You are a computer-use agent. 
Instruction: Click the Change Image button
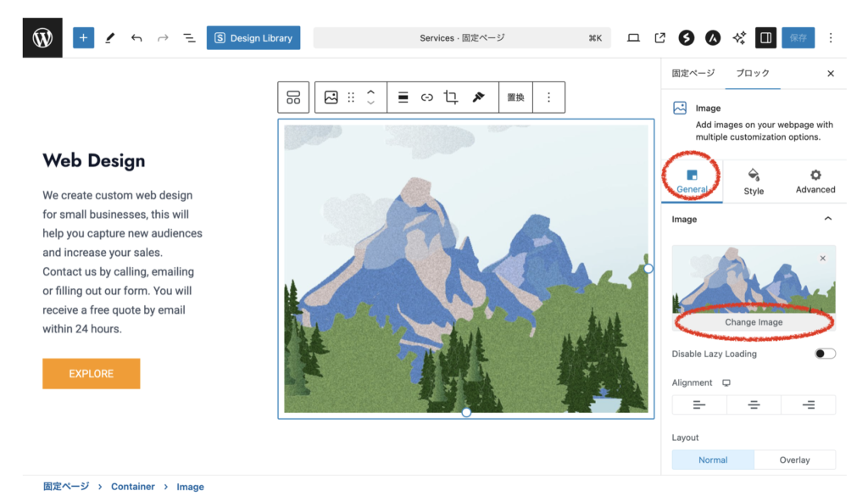(x=754, y=322)
